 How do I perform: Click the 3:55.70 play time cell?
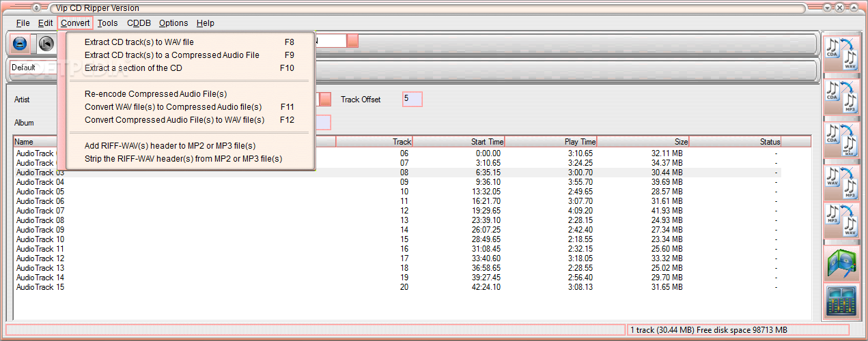point(580,182)
